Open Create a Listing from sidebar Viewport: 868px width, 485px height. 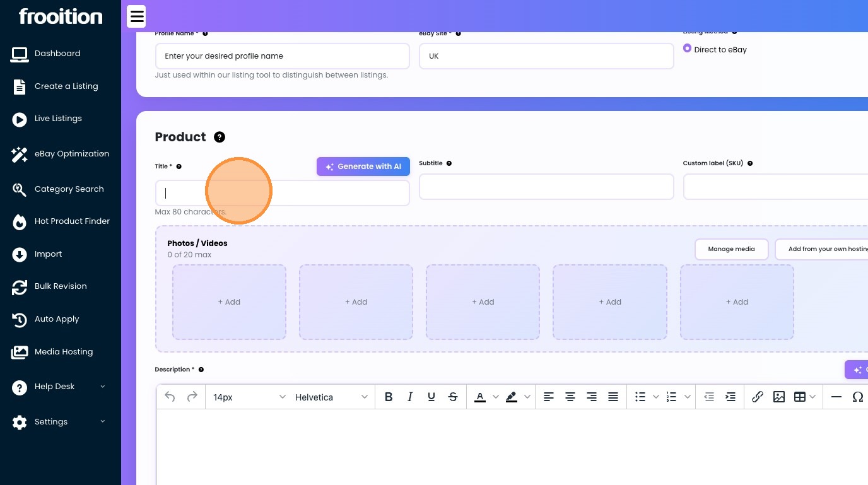[66, 86]
